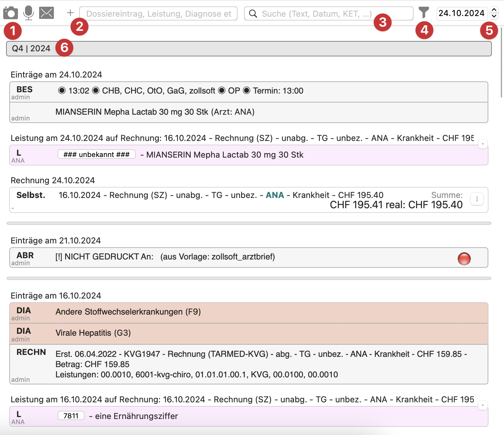The width and height of the screenshot is (504, 435).
Task: Click the Summe CHF 195.41 real amount
Action: coord(396,205)
